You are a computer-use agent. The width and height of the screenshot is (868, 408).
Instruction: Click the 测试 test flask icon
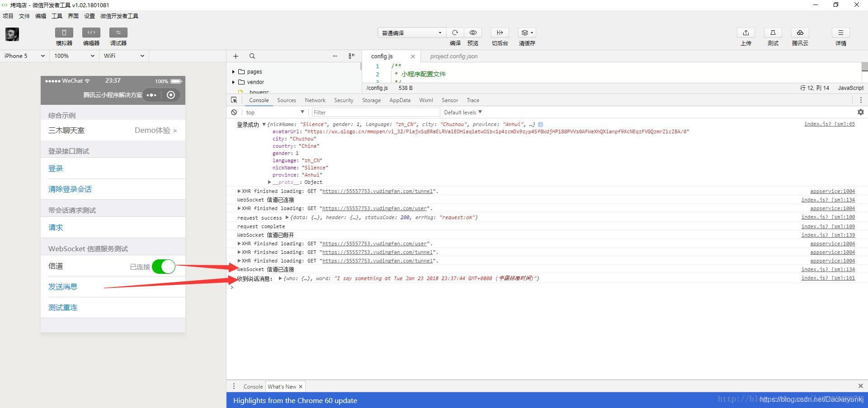click(x=773, y=33)
